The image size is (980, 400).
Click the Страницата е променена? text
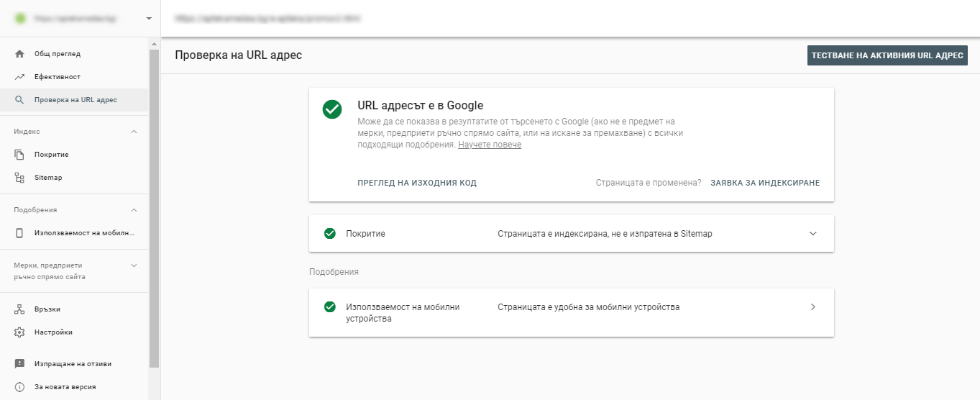pyautogui.click(x=649, y=183)
